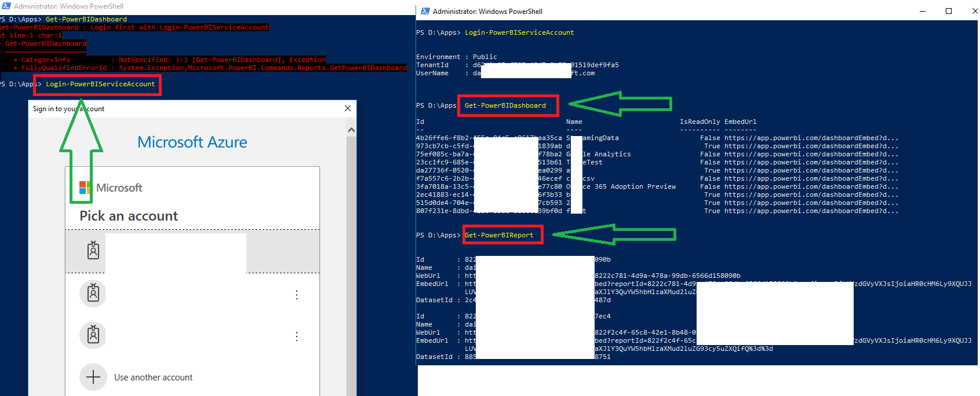This screenshot has height=396, width=980.
Task: Maximize the right PowerShell window
Action: click(x=949, y=11)
